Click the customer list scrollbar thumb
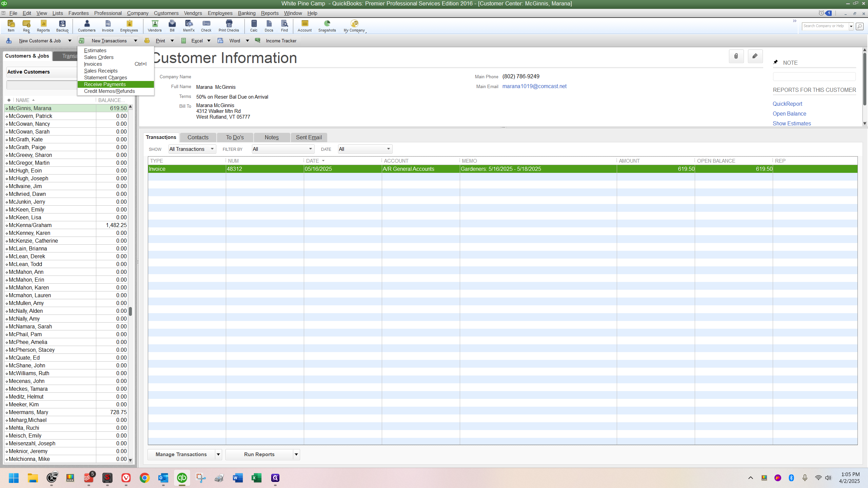The image size is (868, 488). coord(130,311)
